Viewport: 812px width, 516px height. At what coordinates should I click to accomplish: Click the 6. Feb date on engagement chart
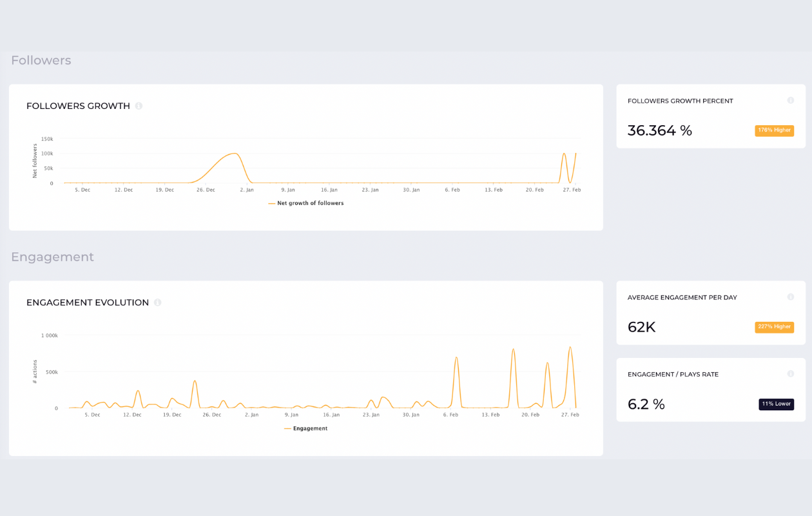point(450,415)
